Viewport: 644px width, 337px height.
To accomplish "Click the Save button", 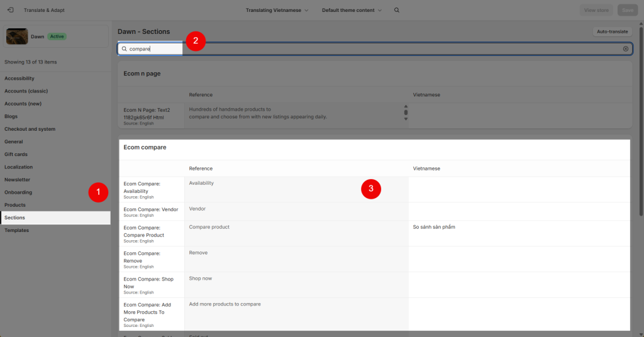I will click(628, 10).
